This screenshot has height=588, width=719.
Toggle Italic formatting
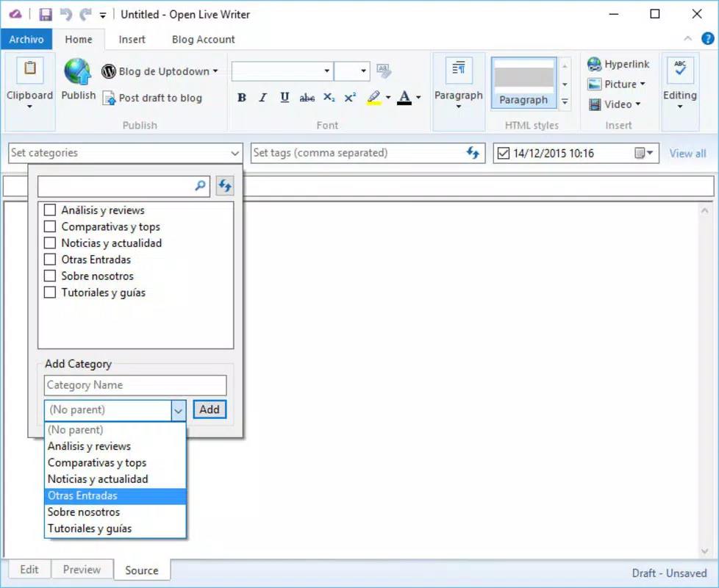262,97
